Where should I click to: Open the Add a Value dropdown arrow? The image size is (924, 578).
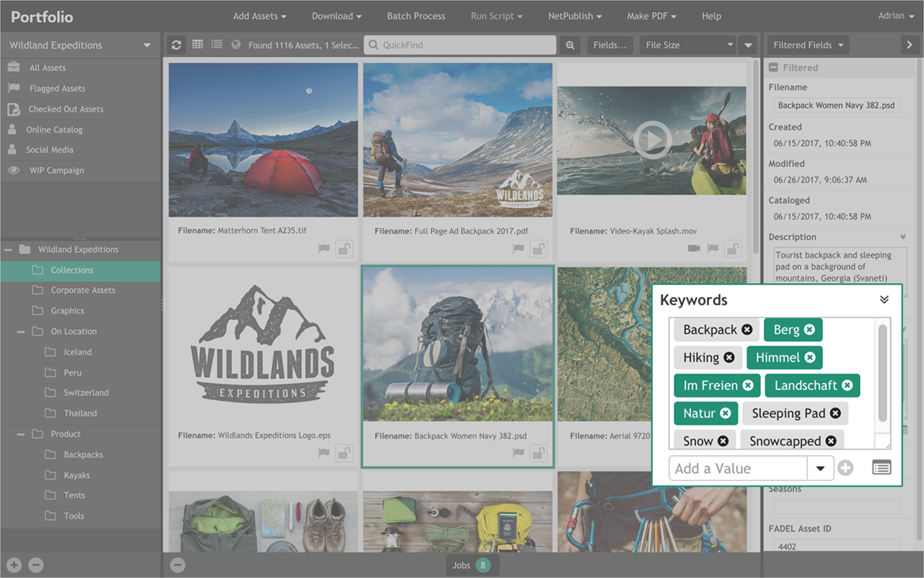coord(821,469)
